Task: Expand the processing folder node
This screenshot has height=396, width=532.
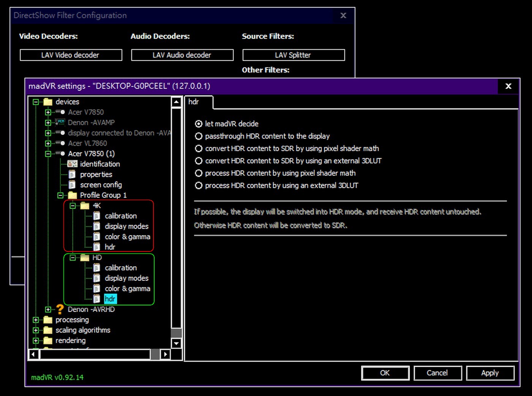Action: pyautogui.click(x=36, y=320)
